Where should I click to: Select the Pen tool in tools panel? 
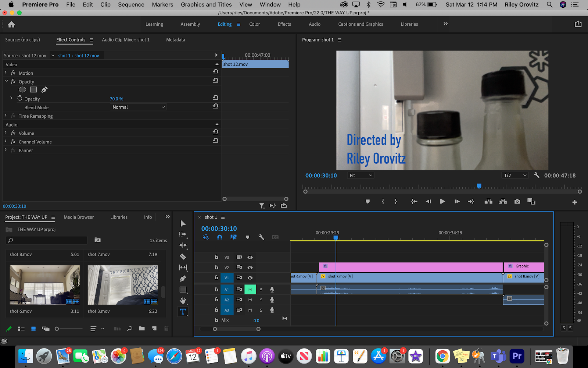[x=183, y=279]
